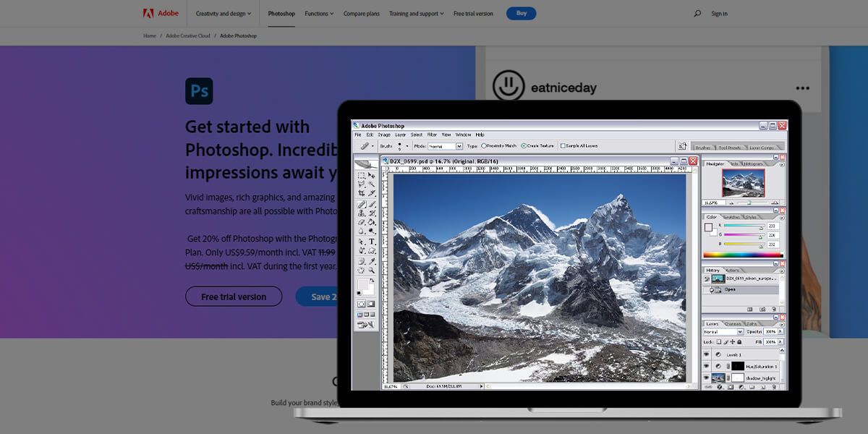
Task: Click the search magnifier on Adobe website
Action: (697, 13)
